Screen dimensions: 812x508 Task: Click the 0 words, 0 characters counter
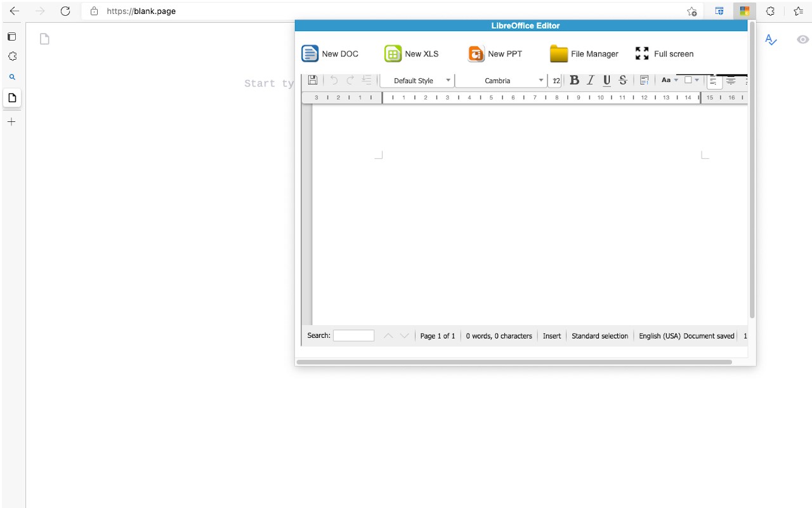click(x=499, y=336)
